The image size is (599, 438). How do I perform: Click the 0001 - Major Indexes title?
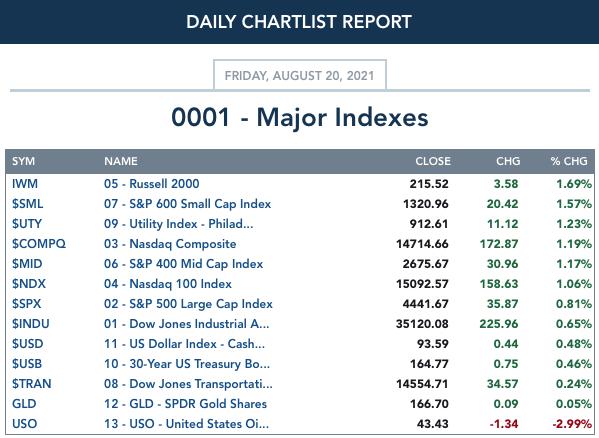coord(300,117)
